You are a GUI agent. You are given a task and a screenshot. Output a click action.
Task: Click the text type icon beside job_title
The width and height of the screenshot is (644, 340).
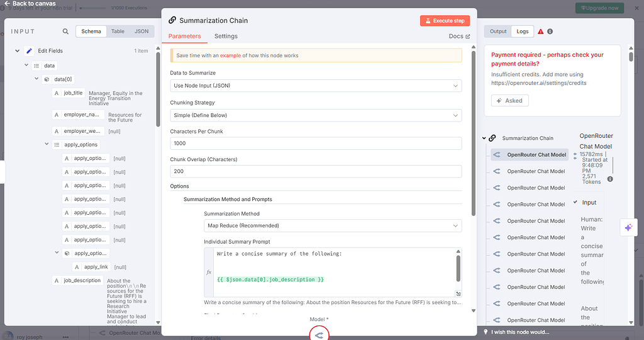pos(57,93)
